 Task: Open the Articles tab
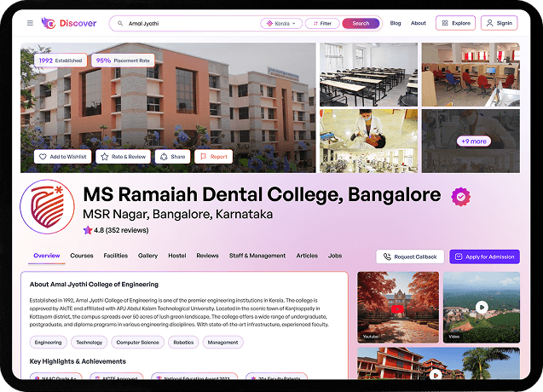[x=307, y=256]
